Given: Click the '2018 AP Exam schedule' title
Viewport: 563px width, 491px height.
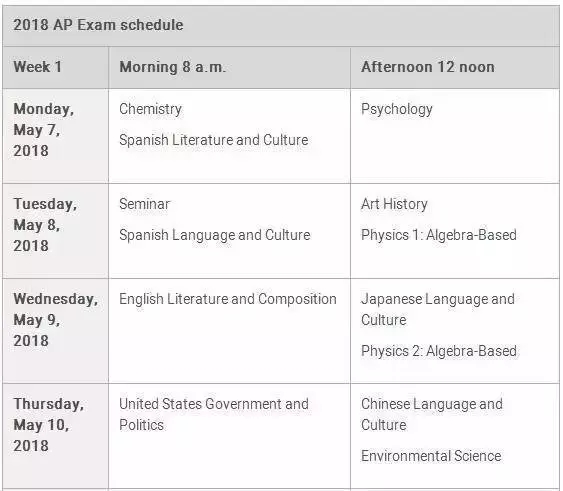Looking at the screenshot, I should coord(98,25).
